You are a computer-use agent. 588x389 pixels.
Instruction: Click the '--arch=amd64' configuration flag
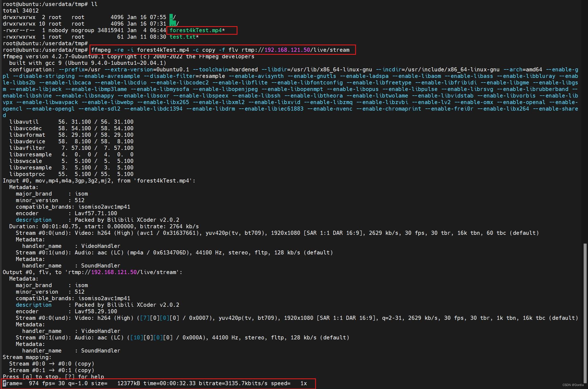523,69
